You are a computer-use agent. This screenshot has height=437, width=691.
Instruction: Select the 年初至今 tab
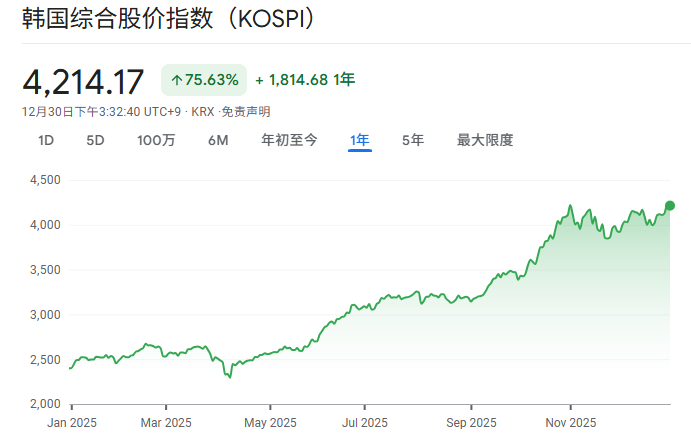coord(289,140)
